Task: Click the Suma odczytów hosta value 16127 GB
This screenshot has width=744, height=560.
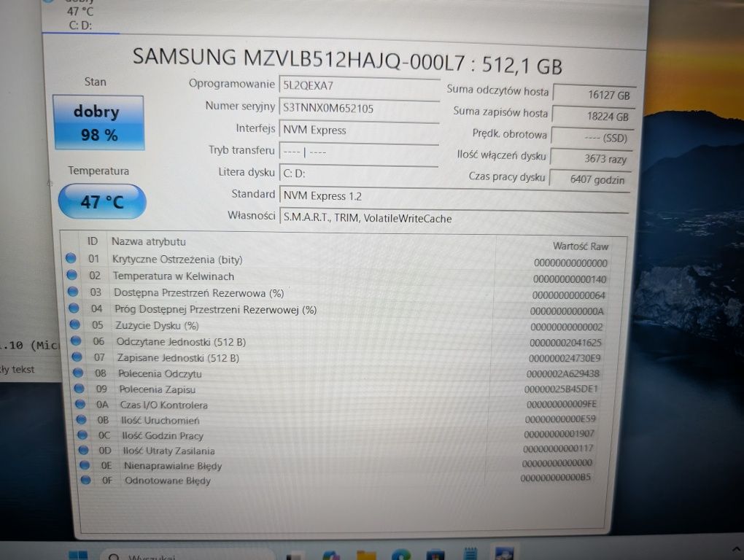Action: click(594, 94)
